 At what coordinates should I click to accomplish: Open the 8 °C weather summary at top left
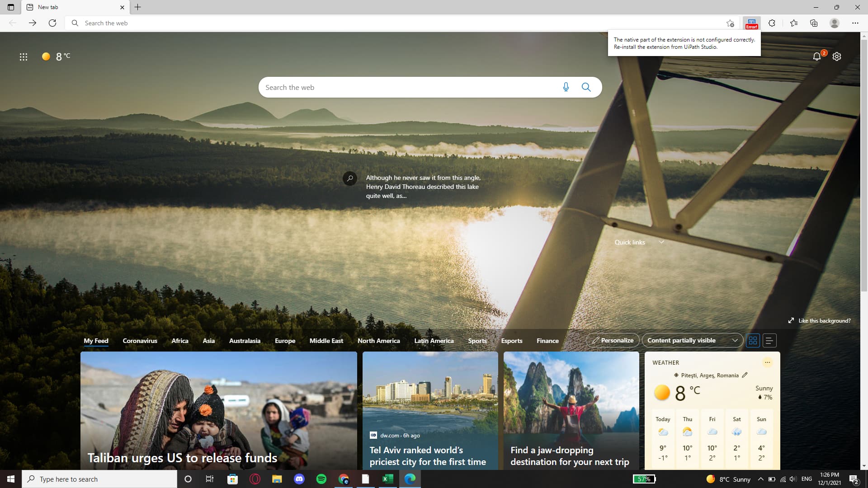56,56
